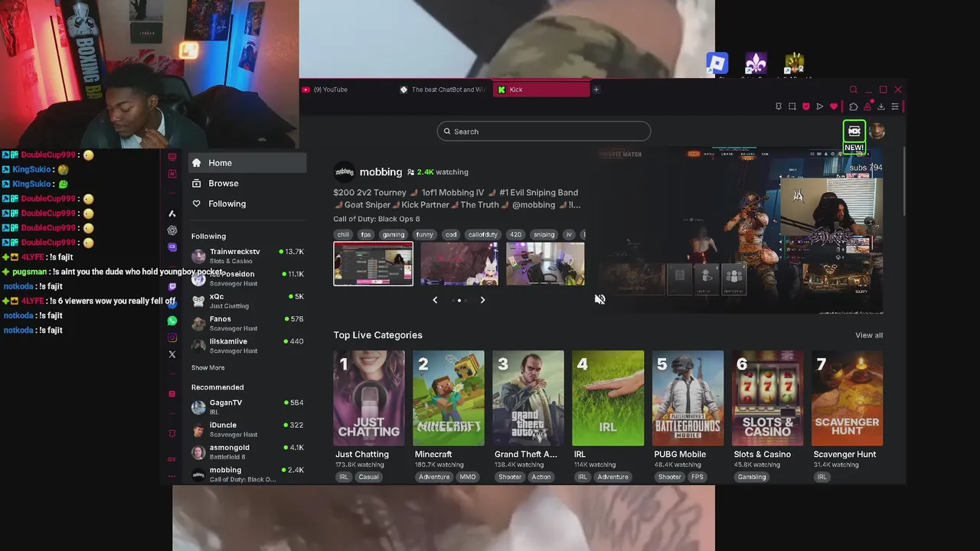
Task: Open WhatsApp icon in the browser sidebar
Action: click(x=172, y=321)
